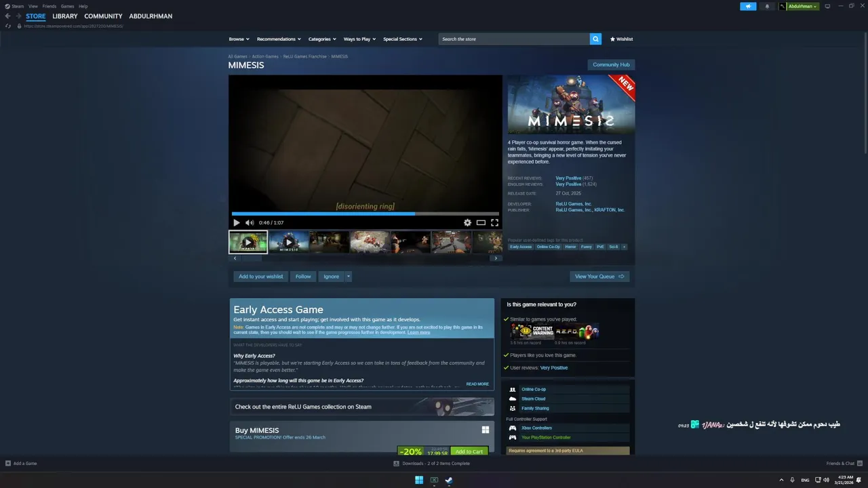This screenshot has height=488, width=868.
Task: Click the PlayStation controller icon
Action: 513,438
